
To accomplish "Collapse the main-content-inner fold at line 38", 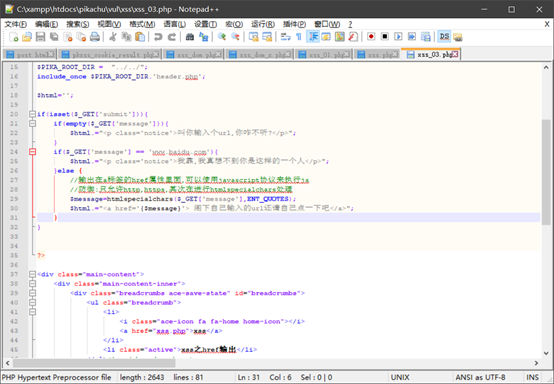I will pos(33,284).
